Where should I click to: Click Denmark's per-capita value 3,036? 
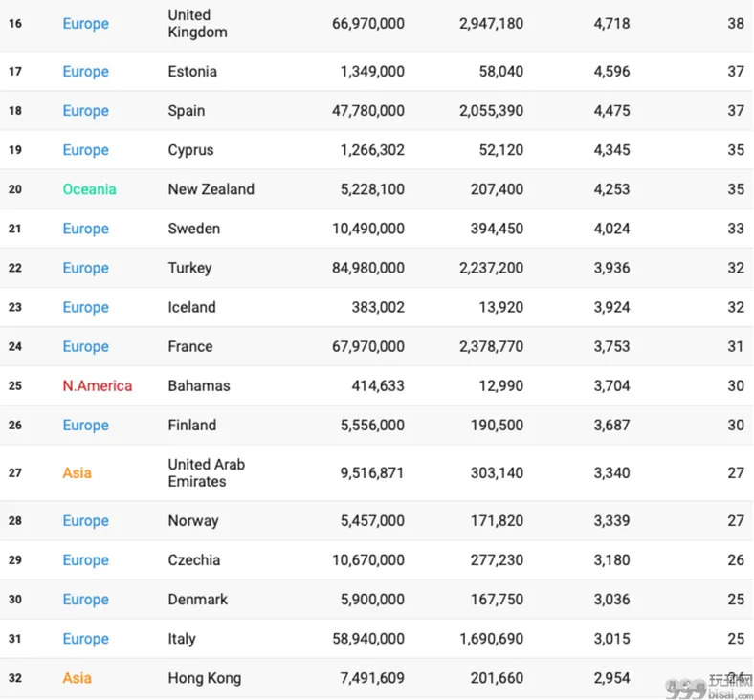[x=611, y=599]
